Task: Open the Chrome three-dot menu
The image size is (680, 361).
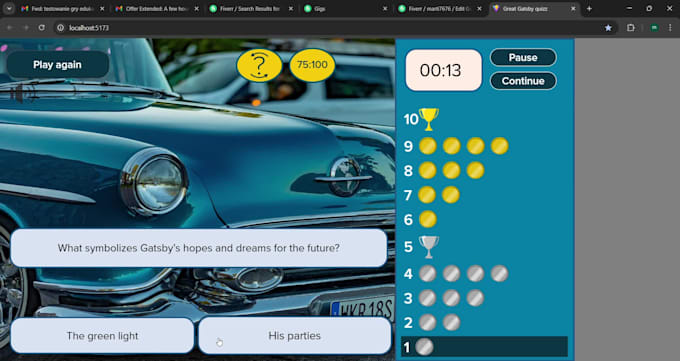Action: pos(670,28)
